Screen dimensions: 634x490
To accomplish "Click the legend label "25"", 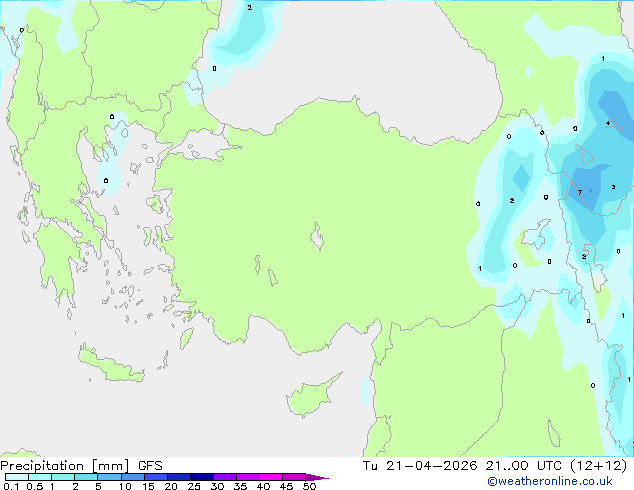I will pos(194,486).
